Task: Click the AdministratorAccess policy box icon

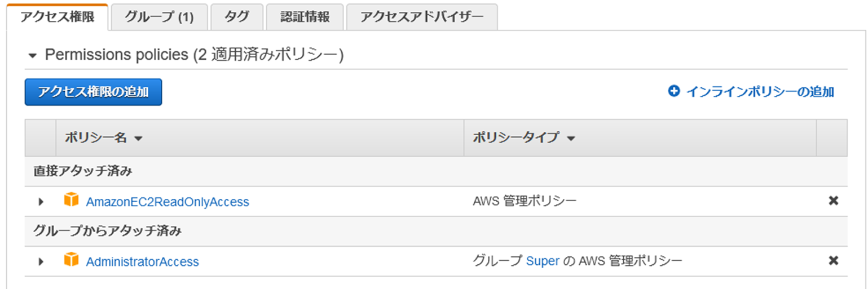Action: pyautogui.click(x=71, y=260)
